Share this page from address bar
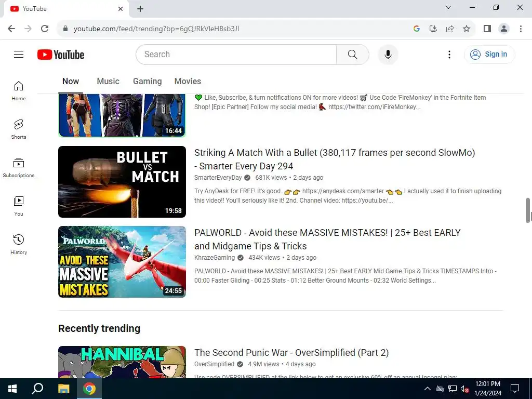 450,29
